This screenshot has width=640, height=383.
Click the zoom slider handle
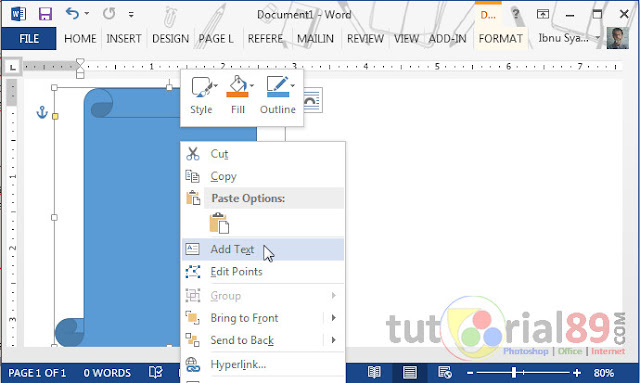[x=514, y=372]
